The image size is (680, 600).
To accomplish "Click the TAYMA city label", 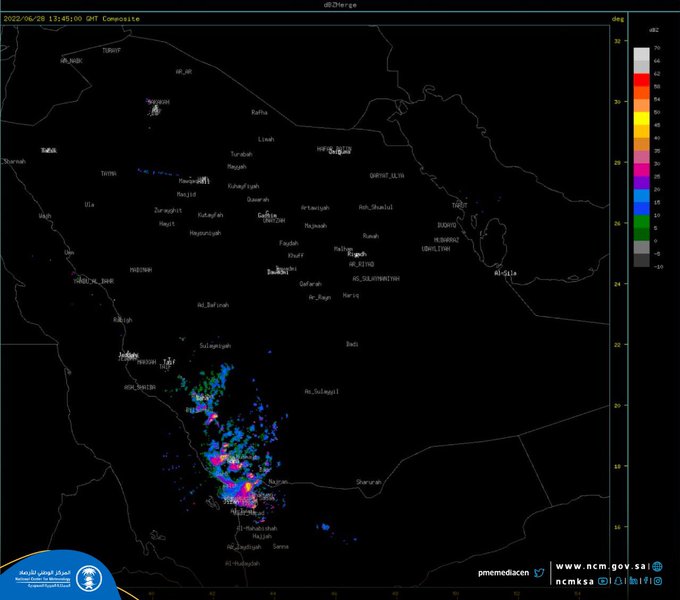I will pos(108,173).
